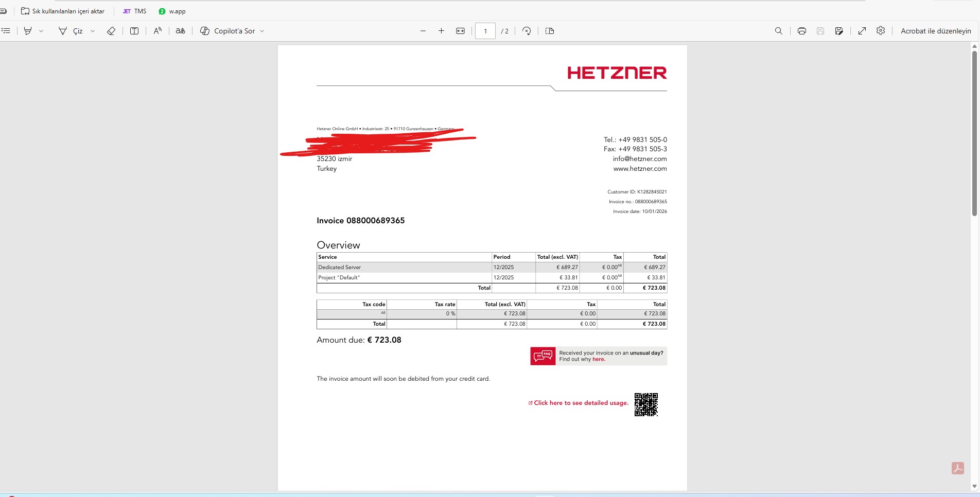The width and height of the screenshot is (980, 497).
Task: Click here to see detailed usage link
Action: point(579,403)
